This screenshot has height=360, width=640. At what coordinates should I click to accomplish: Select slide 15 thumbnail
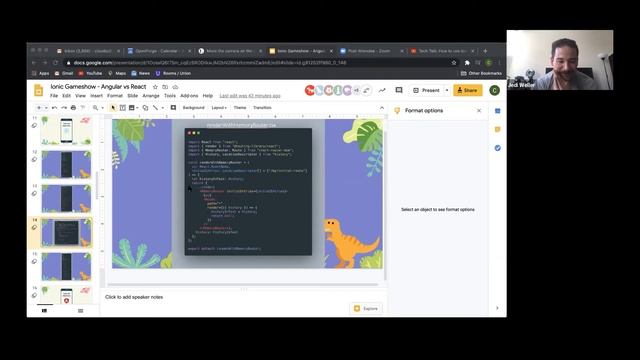pos(66,267)
